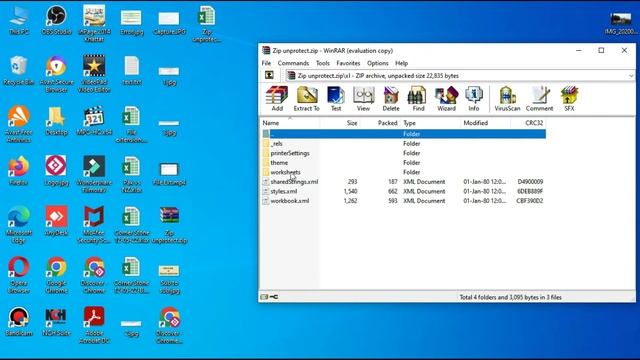The width and height of the screenshot is (640, 360).
Task: Sort by the CRC32 column header
Action: (x=528, y=123)
